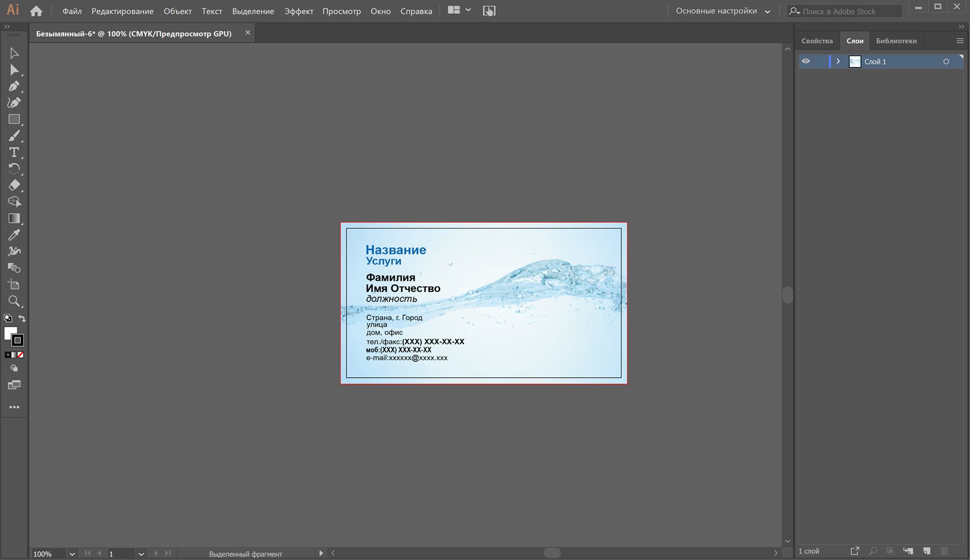Activate the Gradient tool
The height and width of the screenshot is (560, 970).
click(x=14, y=218)
